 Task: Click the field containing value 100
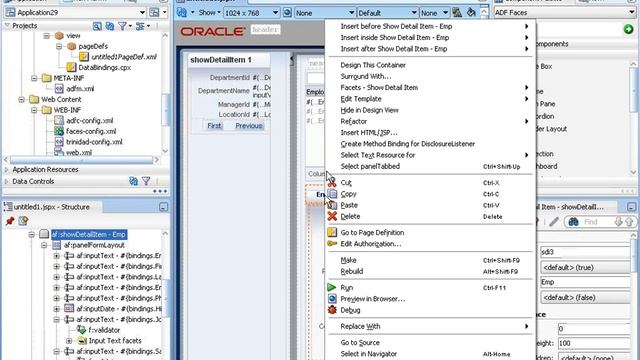(593, 343)
